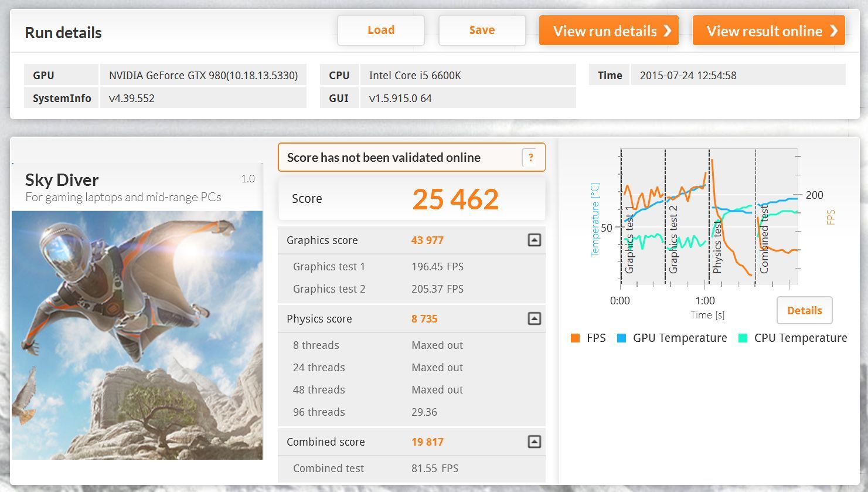Click the GPU name NVIDIA GeForce GTX 980

203,75
